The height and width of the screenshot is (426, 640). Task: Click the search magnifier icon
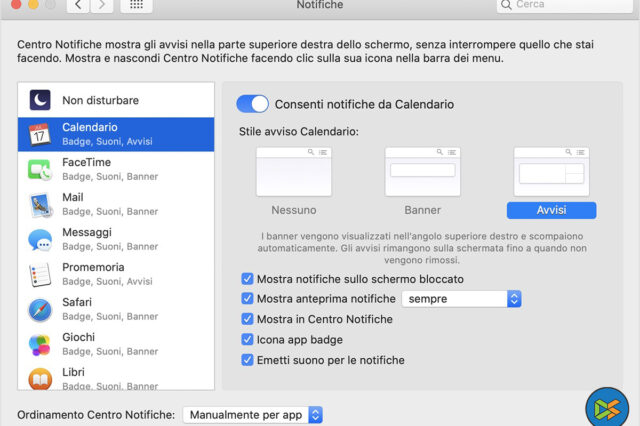point(506,5)
